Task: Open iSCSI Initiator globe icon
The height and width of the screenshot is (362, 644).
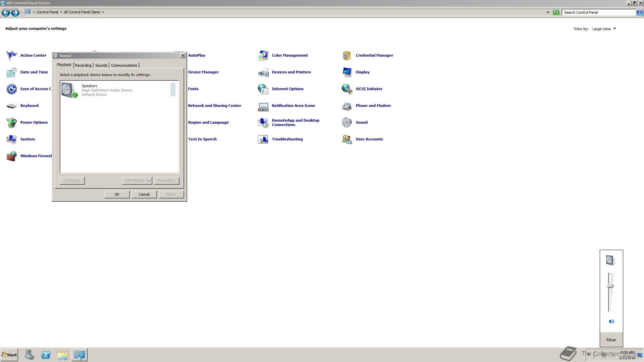Action: pyautogui.click(x=347, y=89)
